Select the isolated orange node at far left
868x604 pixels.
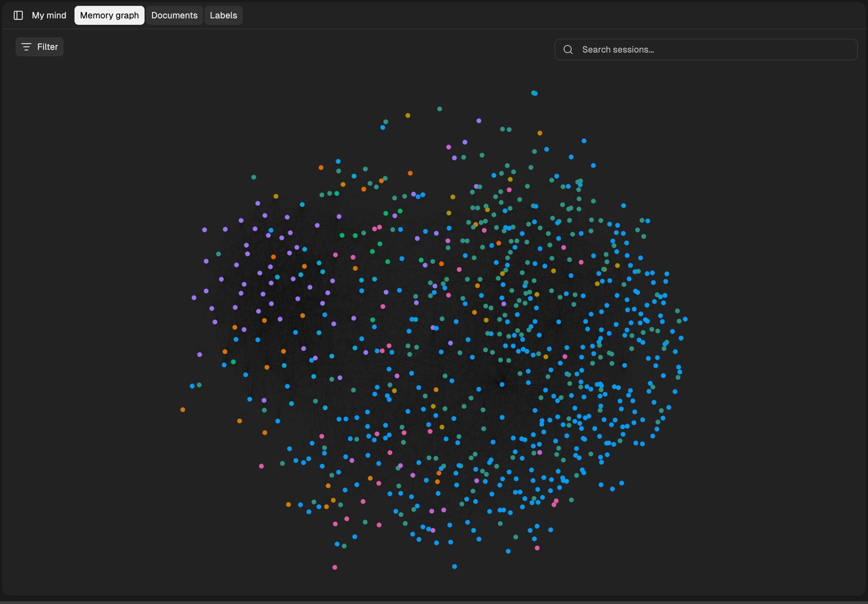183,410
